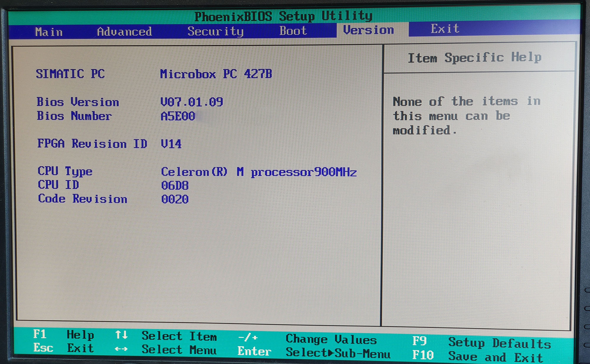590x364 pixels.
Task: Select the A5E00 bios number value
Action: click(178, 116)
